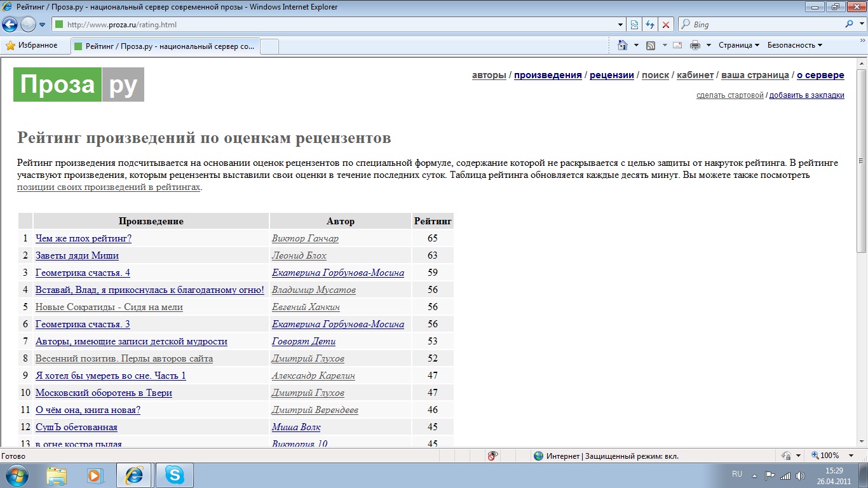868x488 pixels.
Task: Open author Леонид Блох page
Action: (x=299, y=255)
